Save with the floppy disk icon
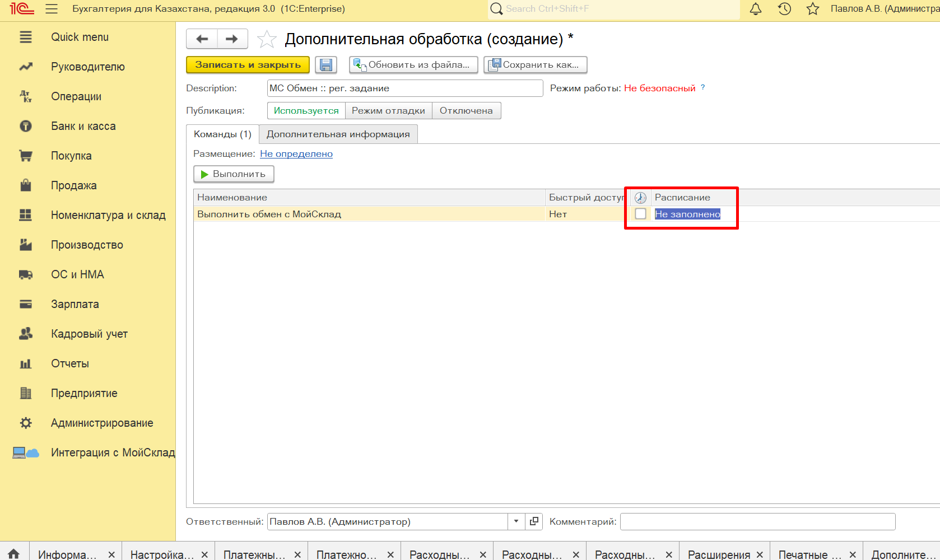The width and height of the screenshot is (940, 560). 326,65
